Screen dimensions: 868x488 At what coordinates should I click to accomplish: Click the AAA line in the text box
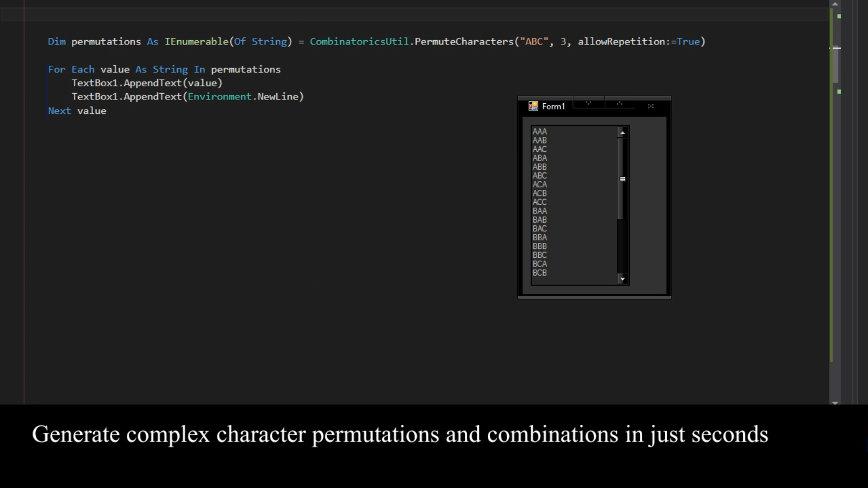click(x=540, y=132)
